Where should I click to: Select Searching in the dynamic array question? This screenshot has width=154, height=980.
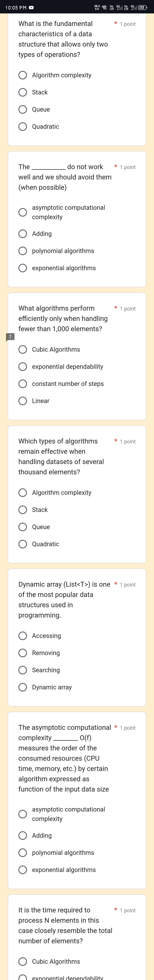23,670
